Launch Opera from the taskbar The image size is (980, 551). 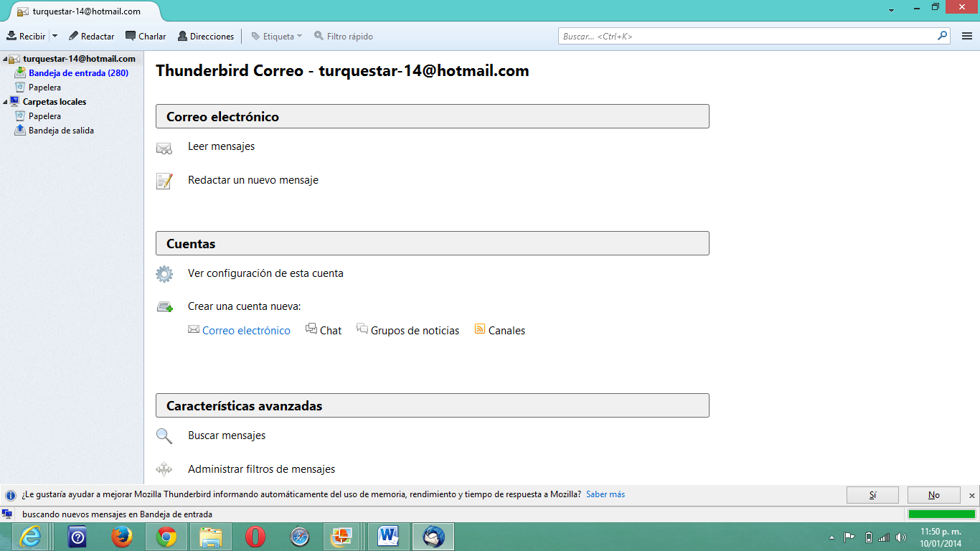coord(255,537)
